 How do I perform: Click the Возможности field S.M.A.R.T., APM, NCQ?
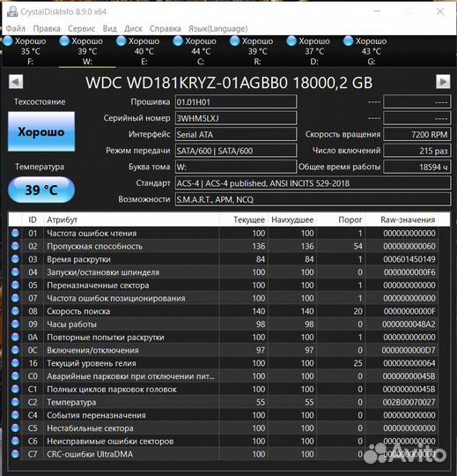313,199
